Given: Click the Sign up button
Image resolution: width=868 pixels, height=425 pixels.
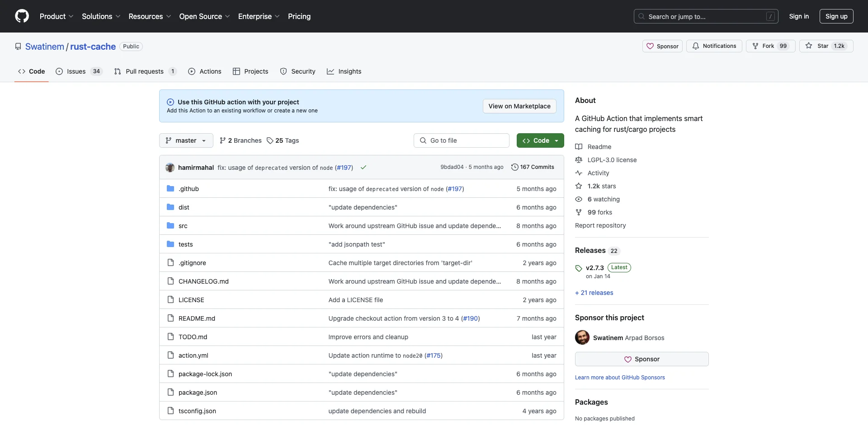Looking at the screenshot, I should coord(836,16).
